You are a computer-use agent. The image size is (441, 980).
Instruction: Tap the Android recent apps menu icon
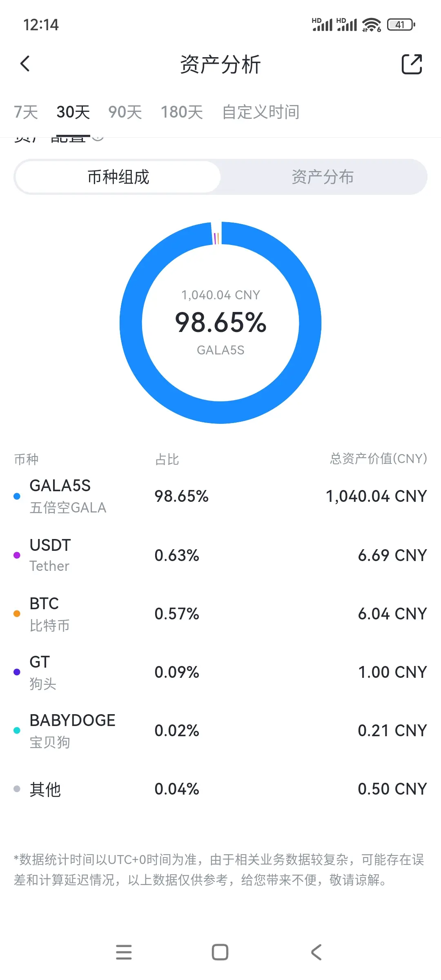point(124,952)
